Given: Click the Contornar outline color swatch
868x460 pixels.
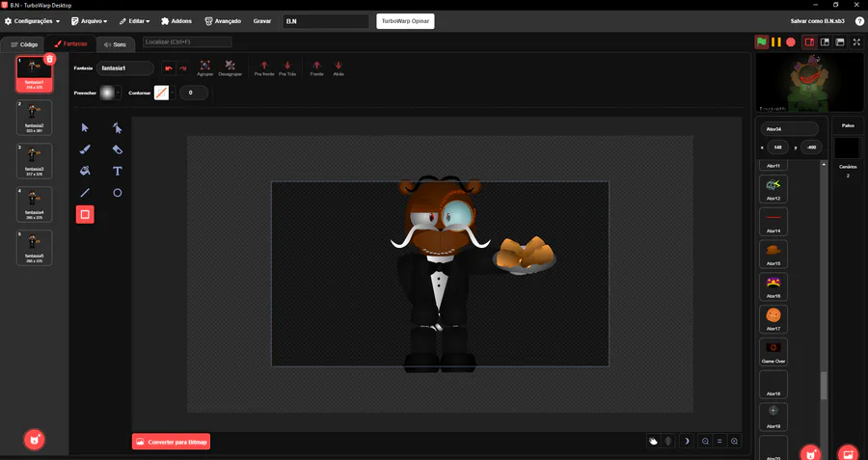Looking at the screenshot, I should (x=162, y=93).
